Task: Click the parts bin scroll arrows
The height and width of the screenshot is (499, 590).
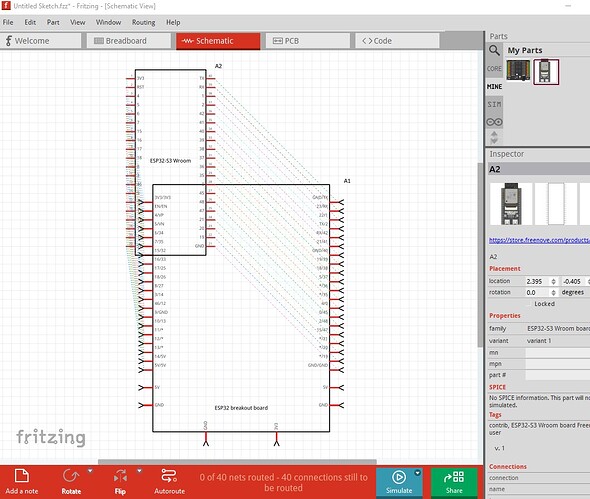Action: [494, 137]
